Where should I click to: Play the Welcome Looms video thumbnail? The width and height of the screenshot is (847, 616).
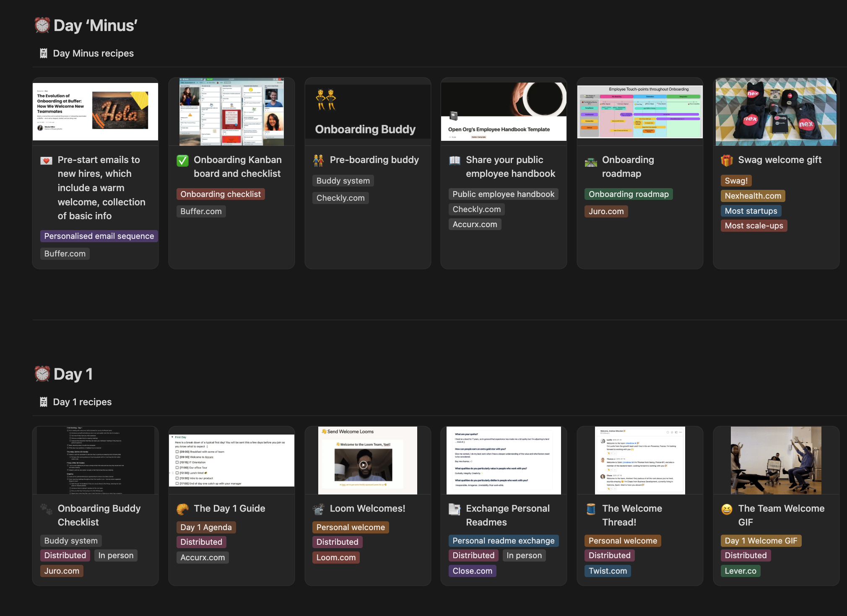click(364, 465)
